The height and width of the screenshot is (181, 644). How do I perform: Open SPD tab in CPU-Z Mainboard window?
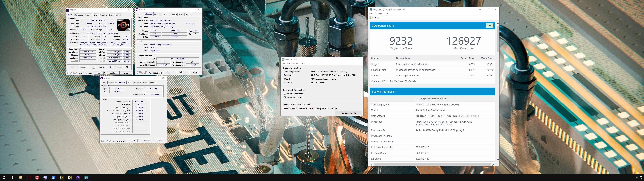coord(165,14)
